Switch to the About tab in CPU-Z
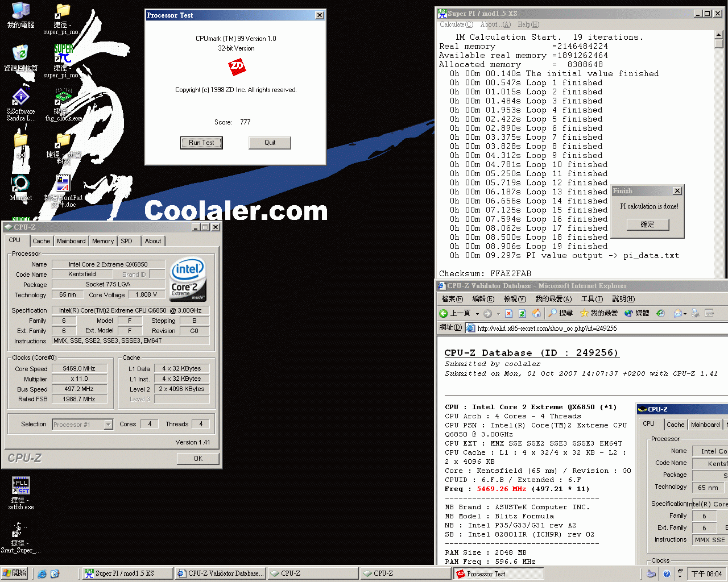Screen dimensions: 728x582 click(153, 241)
